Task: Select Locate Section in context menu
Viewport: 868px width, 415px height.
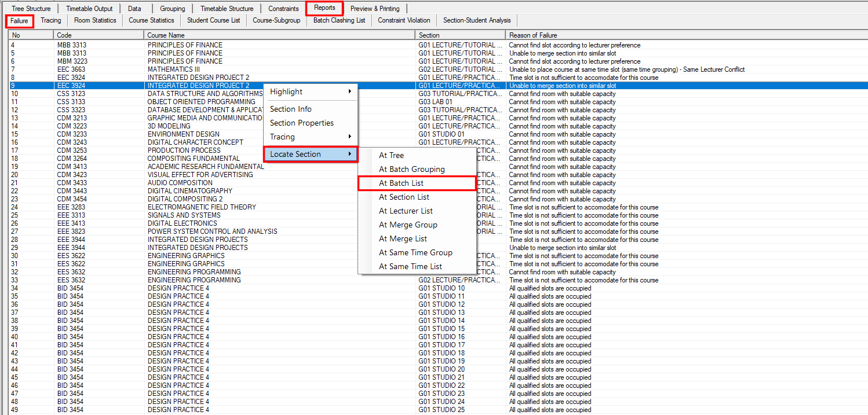Action: tap(311, 154)
